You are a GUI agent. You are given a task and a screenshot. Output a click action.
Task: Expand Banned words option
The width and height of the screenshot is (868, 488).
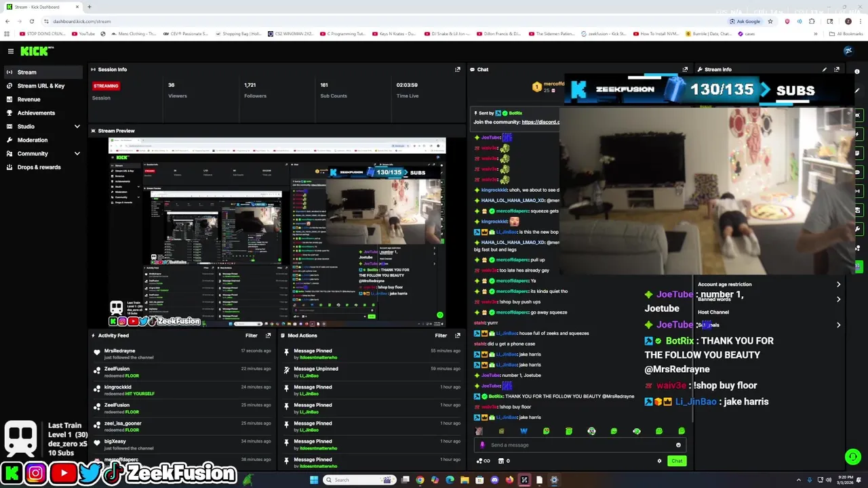(x=769, y=299)
